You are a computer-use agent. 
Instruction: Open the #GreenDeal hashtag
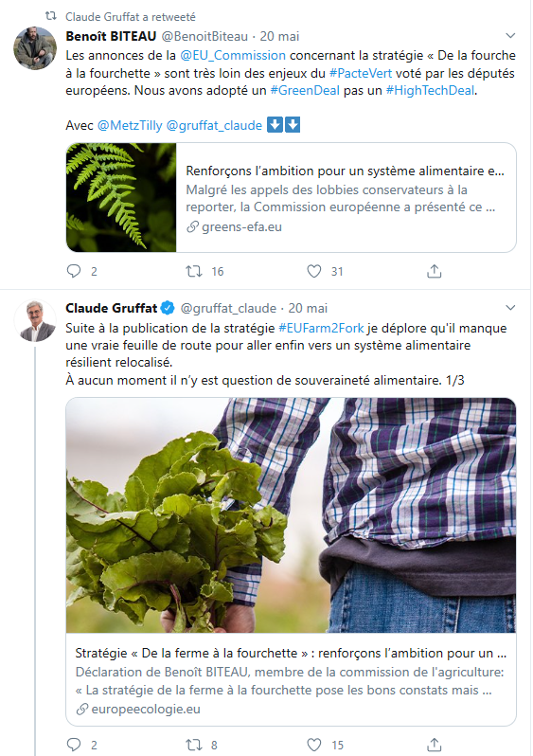[x=305, y=91]
